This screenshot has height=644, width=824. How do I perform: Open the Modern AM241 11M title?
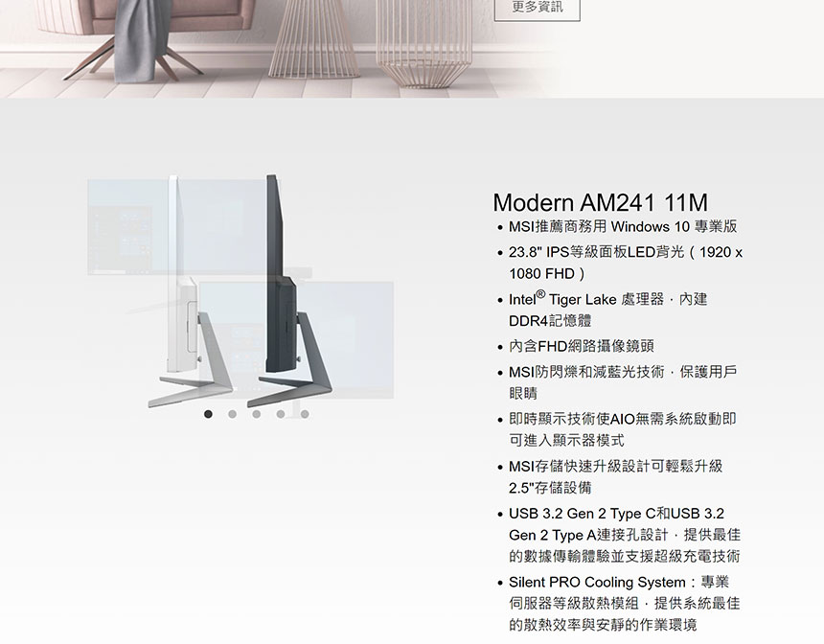[600, 203]
